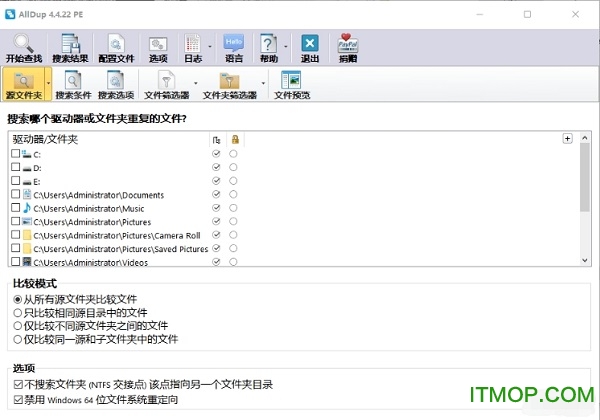Click the 开始查找 magnifier icon
This screenshot has height=420, width=600.
tap(25, 43)
